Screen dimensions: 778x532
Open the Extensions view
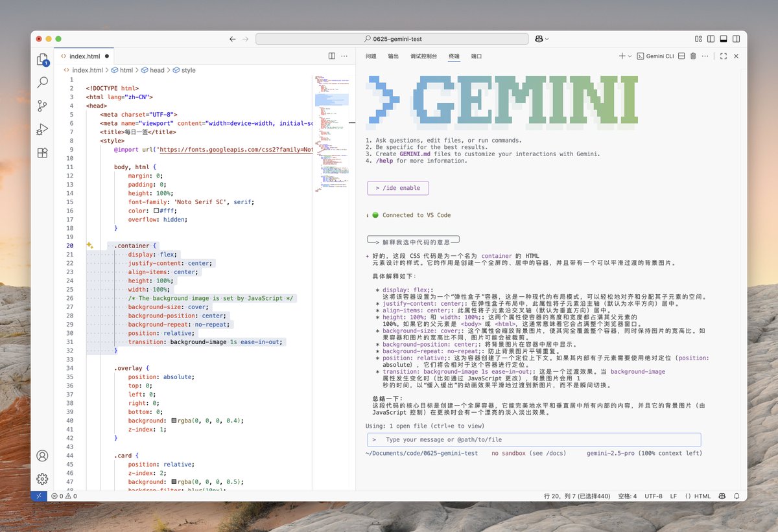[x=43, y=153]
